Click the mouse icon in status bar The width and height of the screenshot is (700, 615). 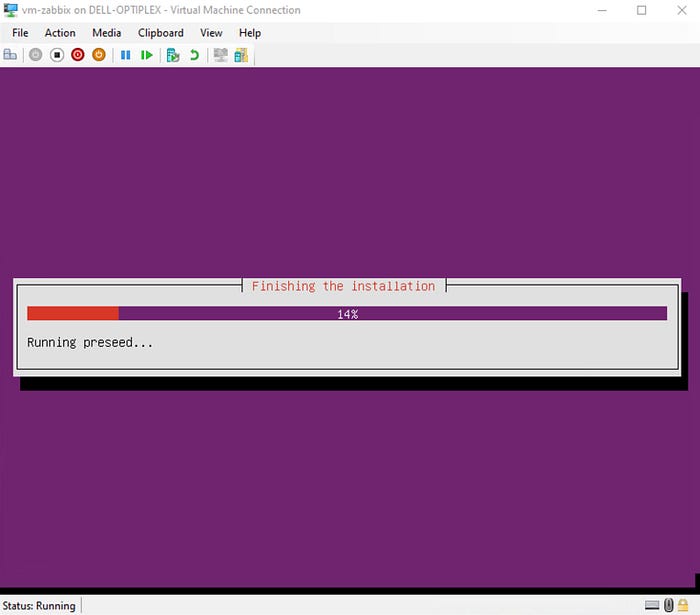pos(668,605)
